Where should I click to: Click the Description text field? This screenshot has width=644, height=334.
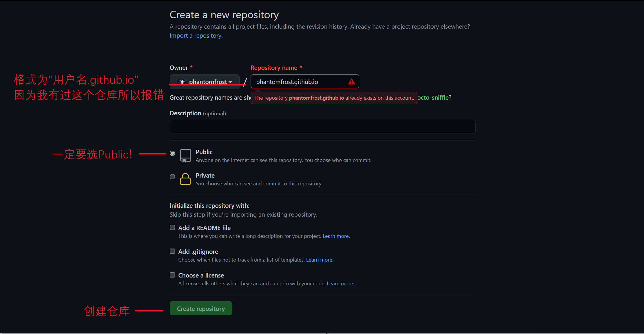322,127
